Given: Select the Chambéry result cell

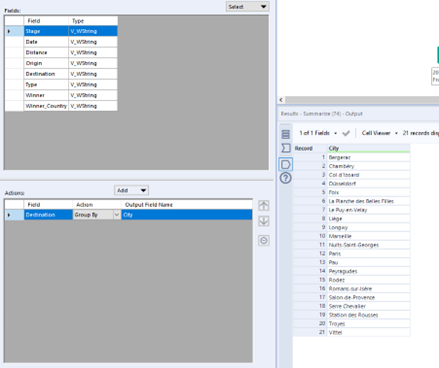Looking at the screenshot, I should 368,166.
